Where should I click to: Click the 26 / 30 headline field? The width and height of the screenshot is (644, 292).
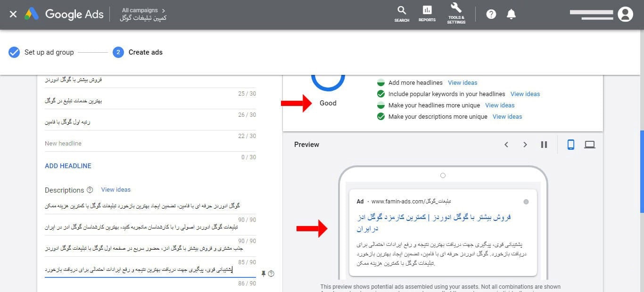(150, 101)
